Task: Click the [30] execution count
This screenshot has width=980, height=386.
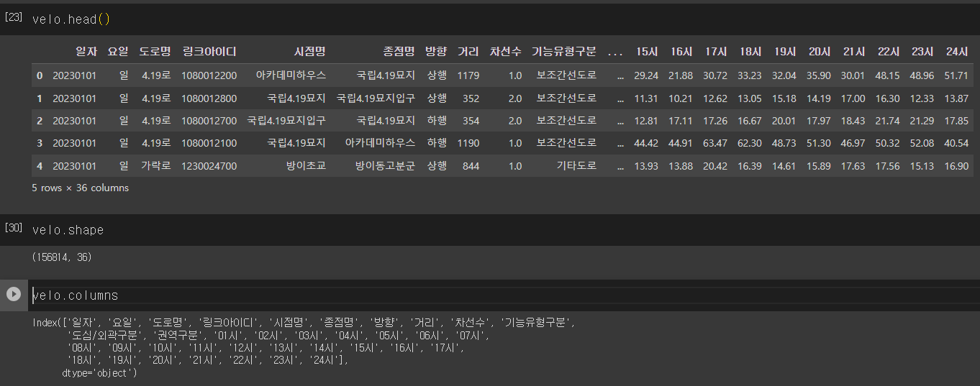Action: [13, 228]
